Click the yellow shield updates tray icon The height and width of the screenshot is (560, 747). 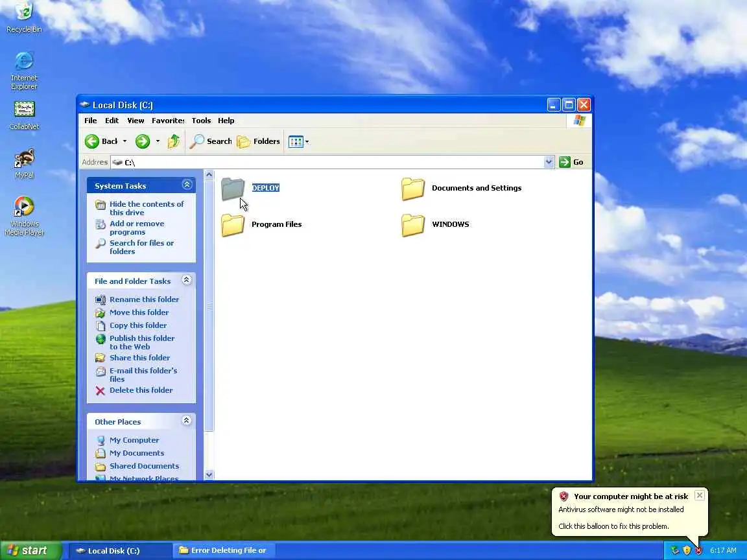687,550
